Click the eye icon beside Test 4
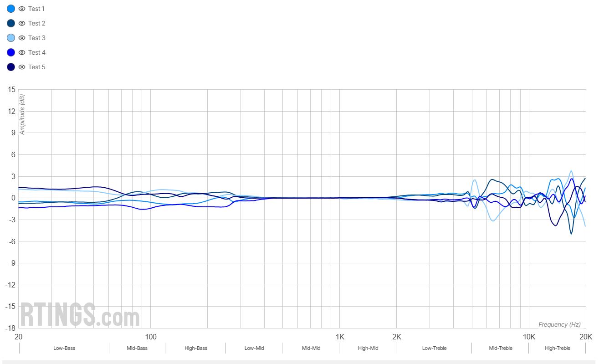Viewport: 599px width, 364px height. tap(21, 52)
